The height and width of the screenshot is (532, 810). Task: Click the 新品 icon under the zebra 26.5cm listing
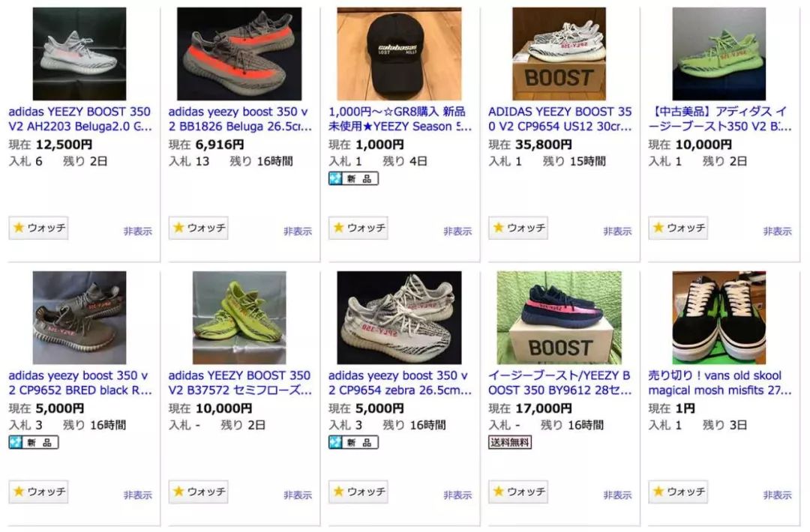pyautogui.click(x=353, y=442)
